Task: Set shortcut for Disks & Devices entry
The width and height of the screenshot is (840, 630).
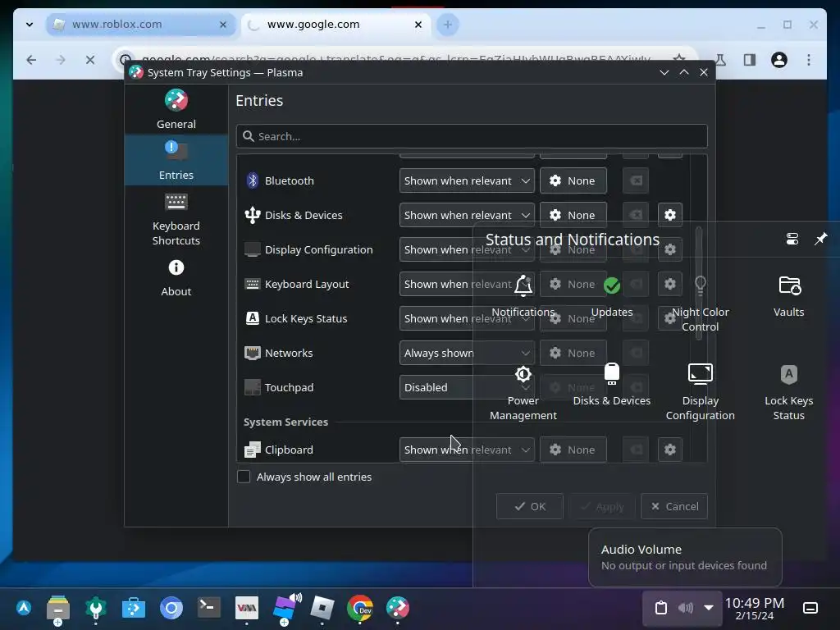Action: (x=573, y=215)
